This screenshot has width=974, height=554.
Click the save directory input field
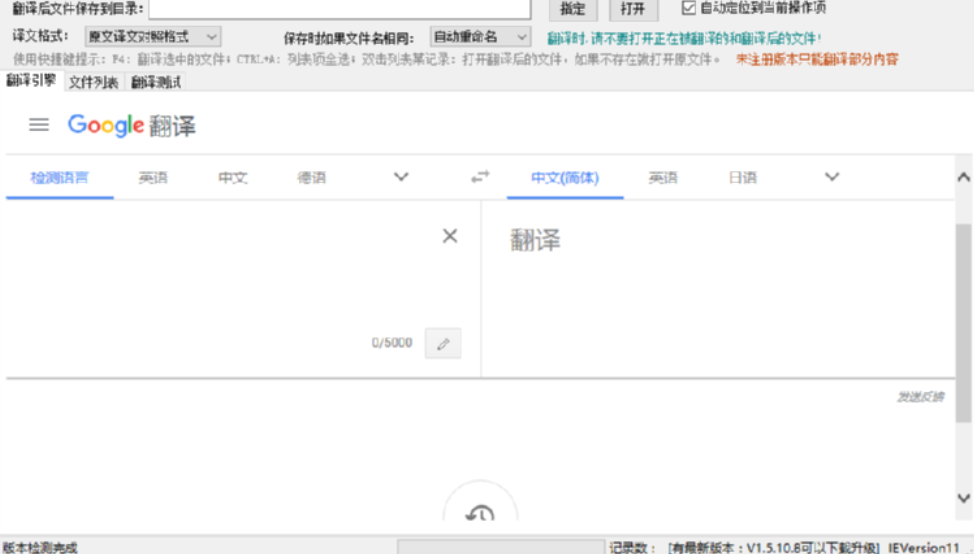(340, 9)
